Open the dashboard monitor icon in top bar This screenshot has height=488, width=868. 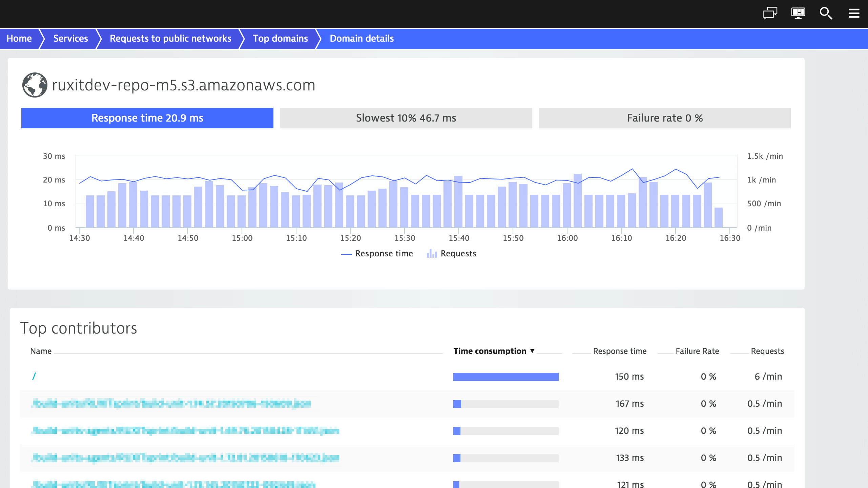798,13
